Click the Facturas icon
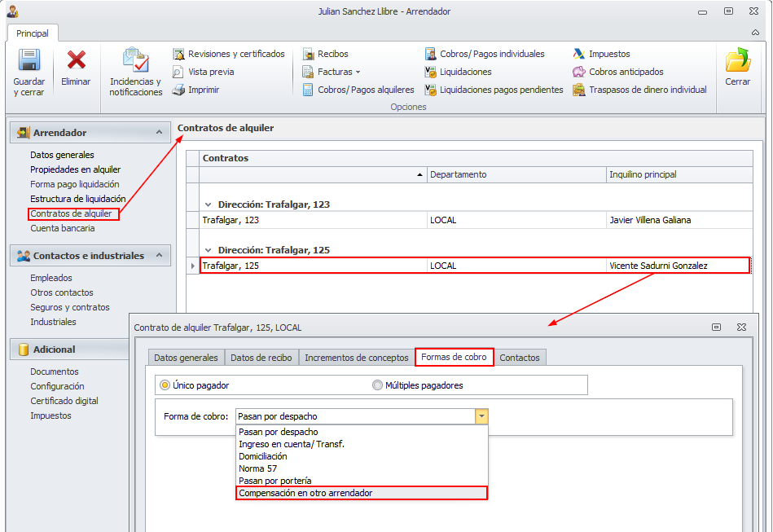This screenshot has height=532, width=773. (308, 72)
